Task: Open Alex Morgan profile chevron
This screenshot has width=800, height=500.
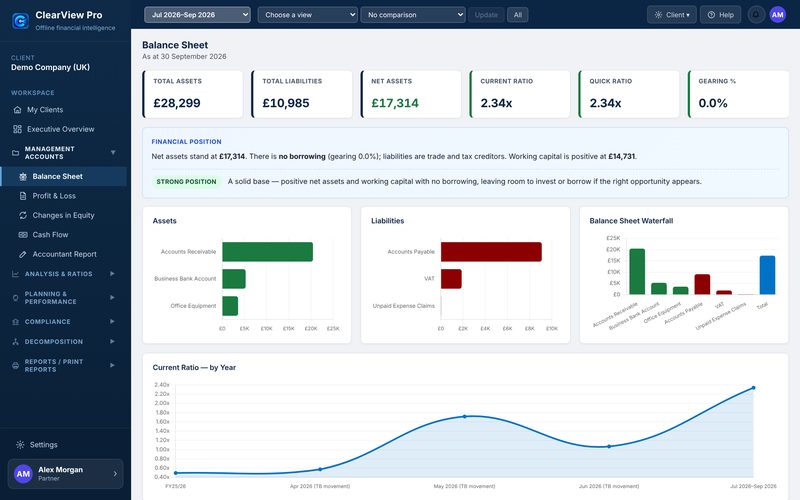Action: coord(115,474)
